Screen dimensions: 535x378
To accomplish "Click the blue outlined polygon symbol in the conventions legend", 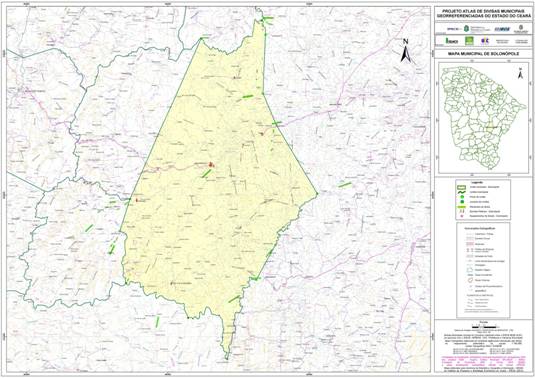I will (470, 270).
